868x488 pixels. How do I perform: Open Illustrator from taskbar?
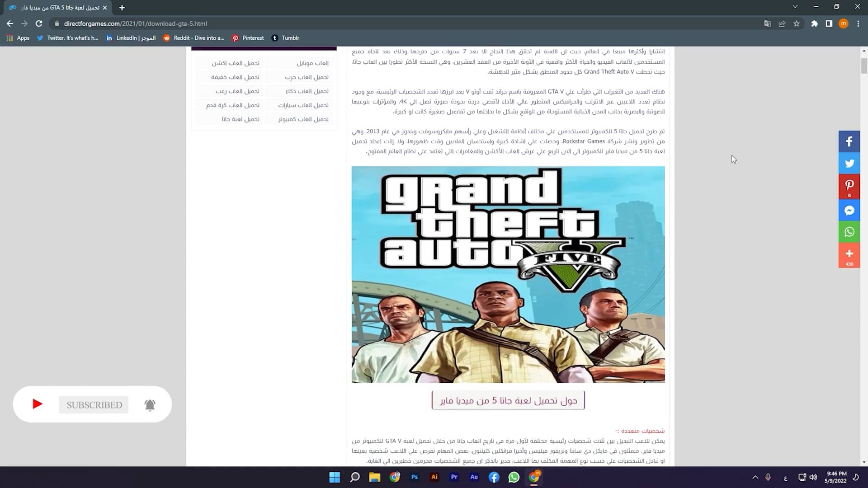434,477
